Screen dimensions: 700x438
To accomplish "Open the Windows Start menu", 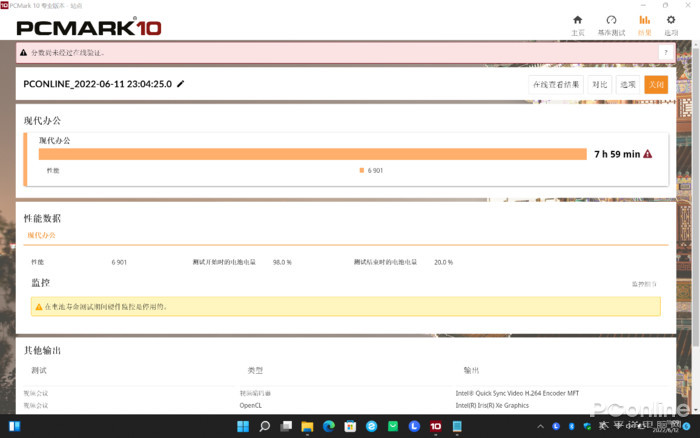I will pyautogui.click(x=243, y=426).
